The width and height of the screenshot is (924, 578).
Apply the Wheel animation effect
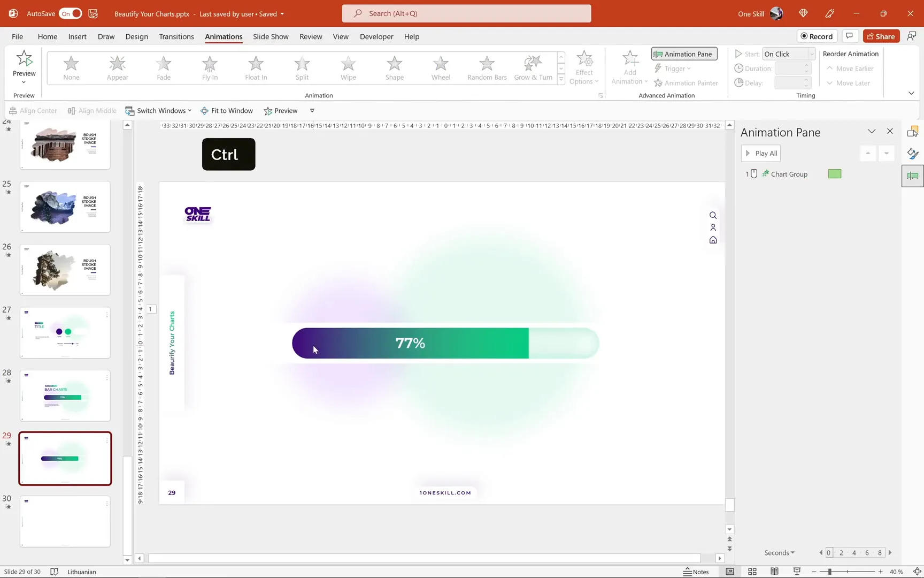[441, 68]
